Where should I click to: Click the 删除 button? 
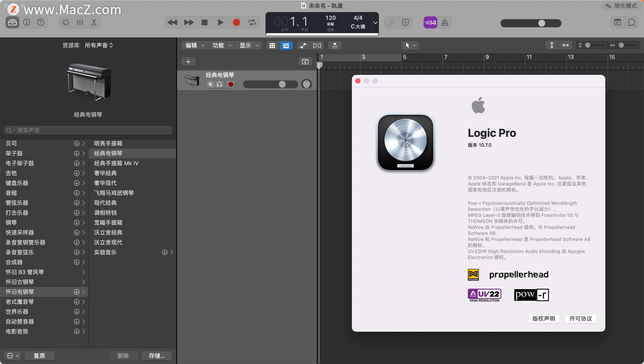(123, 356)
